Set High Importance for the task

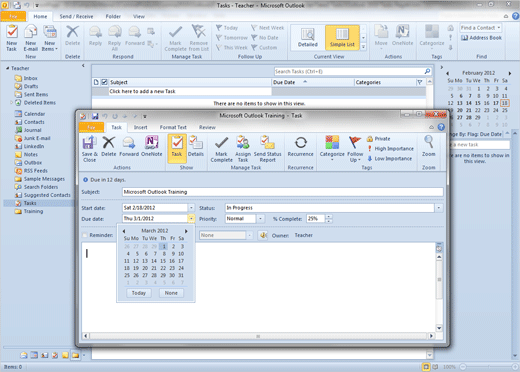(390, 149)
